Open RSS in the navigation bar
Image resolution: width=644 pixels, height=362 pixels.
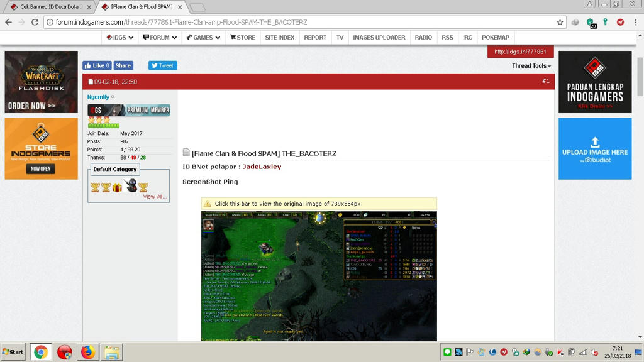447,37
